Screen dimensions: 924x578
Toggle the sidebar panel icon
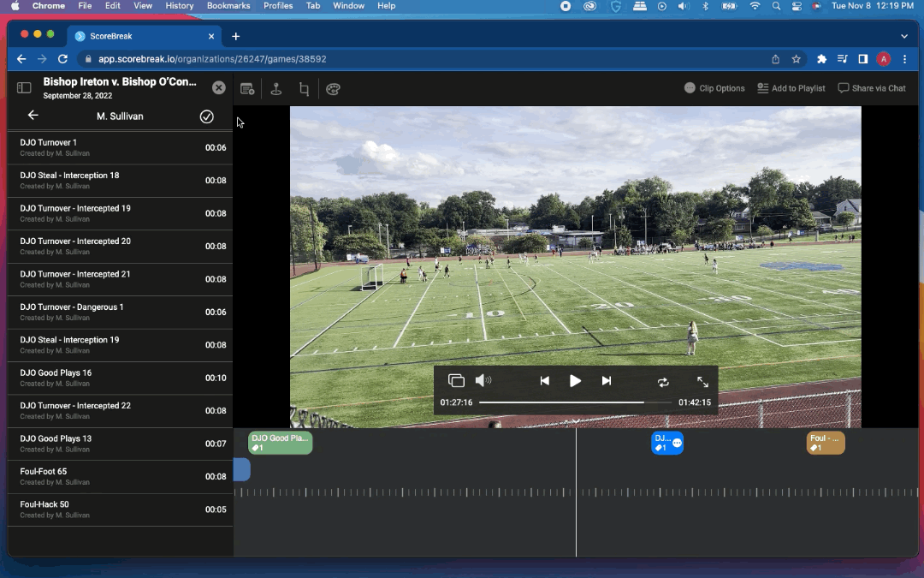[x=24, y=88]
